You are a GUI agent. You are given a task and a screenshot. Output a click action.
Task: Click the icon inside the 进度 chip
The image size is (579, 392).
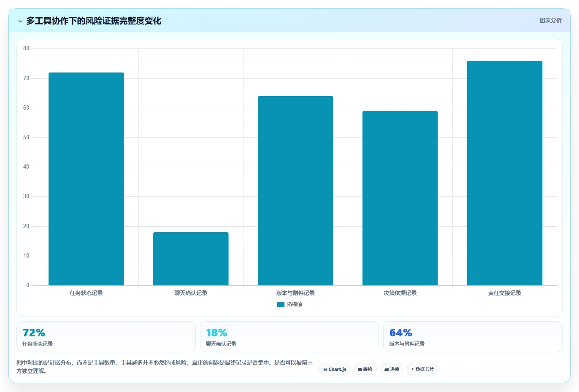387,370
